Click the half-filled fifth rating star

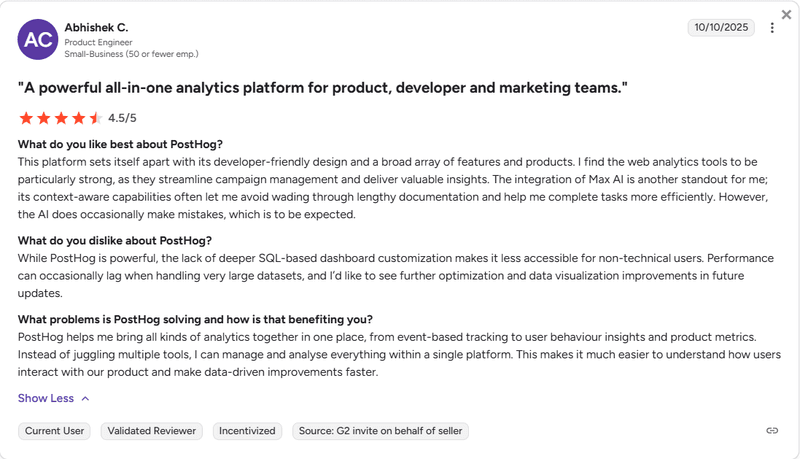click(x=95, y=118)
